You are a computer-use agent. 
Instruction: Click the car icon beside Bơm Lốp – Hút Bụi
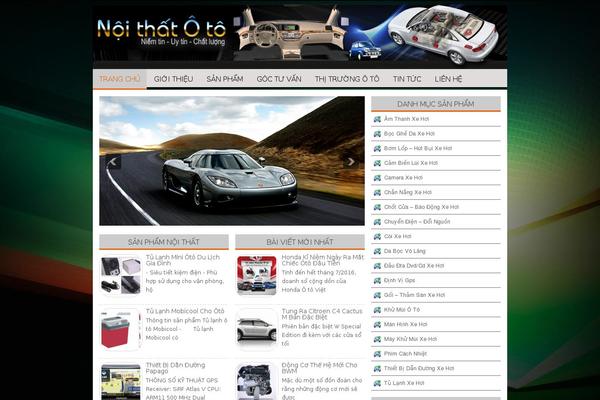click(377, 148)
